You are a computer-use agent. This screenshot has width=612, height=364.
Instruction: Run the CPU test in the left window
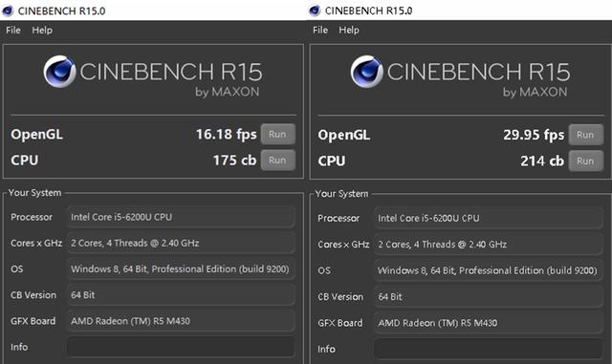pyautogui.click(x=277, y=160)
